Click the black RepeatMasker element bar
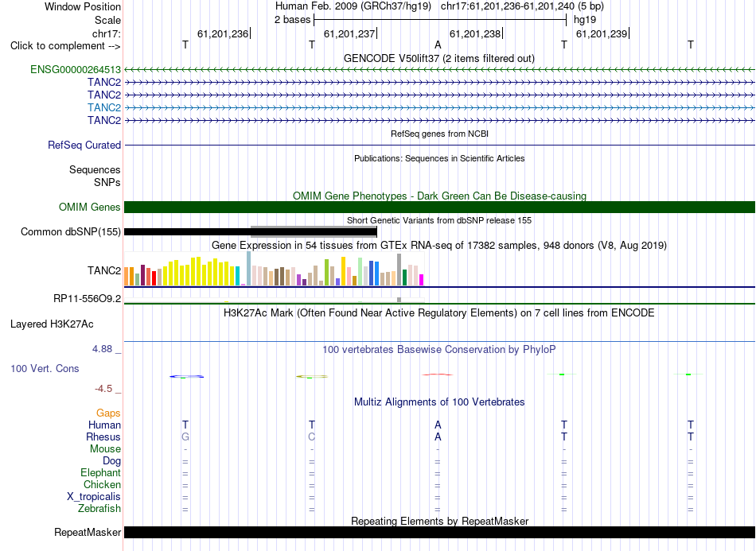 coord(439,532)
